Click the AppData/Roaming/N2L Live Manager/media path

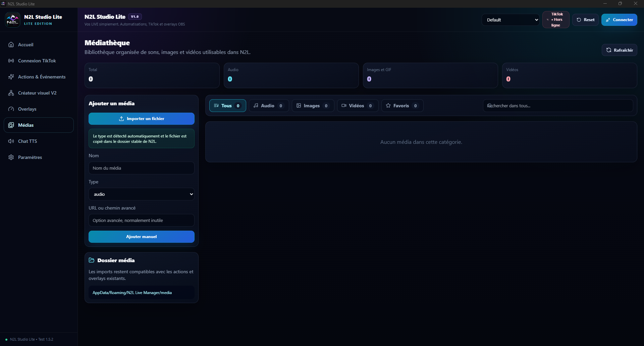click(142, 293)
